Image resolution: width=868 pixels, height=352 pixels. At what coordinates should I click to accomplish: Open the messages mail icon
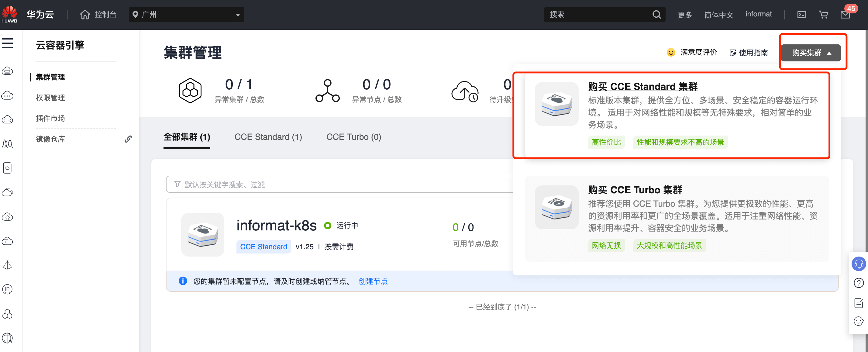click(x=845, y=15)
